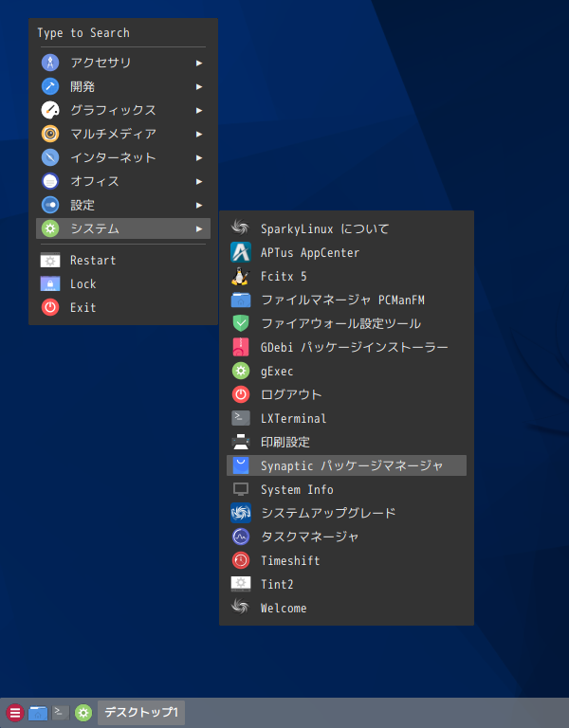Click the 'Fcitx 5' text
The width and height of the screenshot is (569, 728).
click(x=284, y=276)
